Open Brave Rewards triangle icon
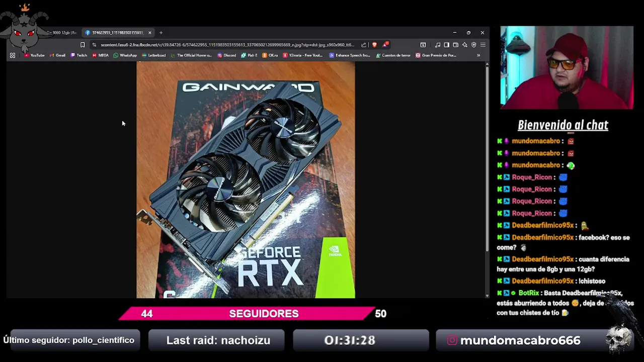The height and width of the screenshot is (362, 644). click(x=385, y=45)
